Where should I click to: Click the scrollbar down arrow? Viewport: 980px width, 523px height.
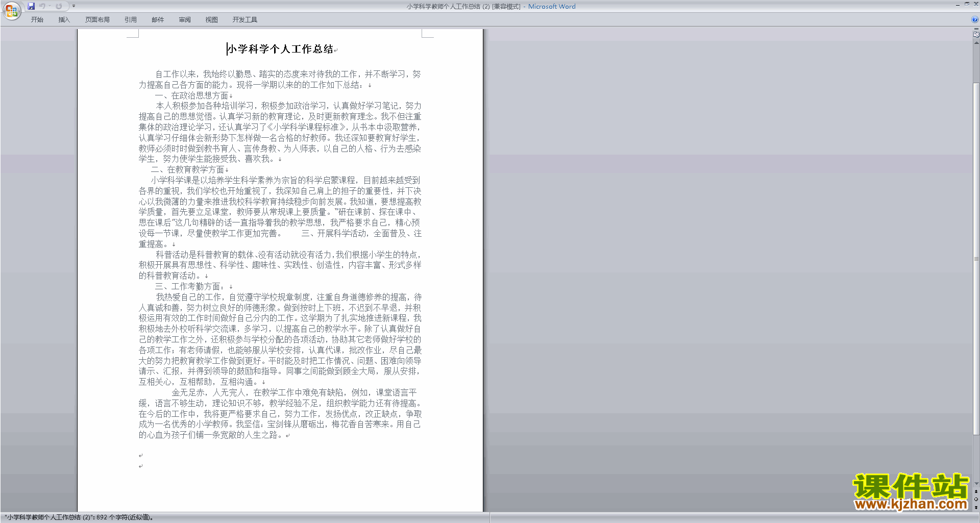pos(976,483)
